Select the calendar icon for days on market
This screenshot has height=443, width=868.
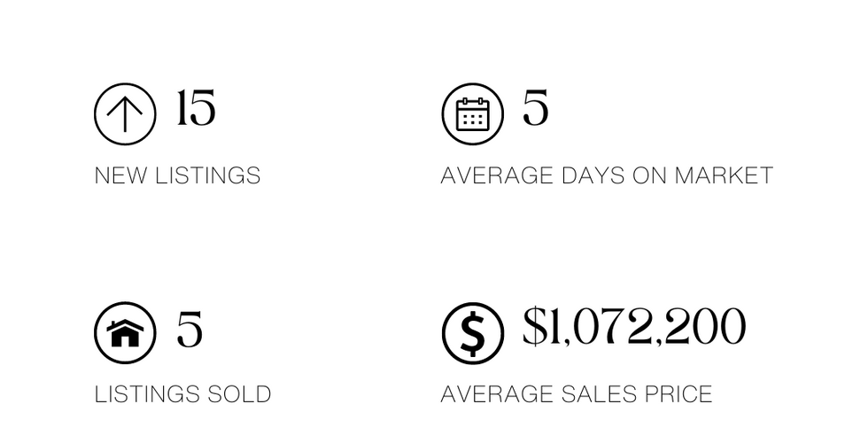(473, 114)
